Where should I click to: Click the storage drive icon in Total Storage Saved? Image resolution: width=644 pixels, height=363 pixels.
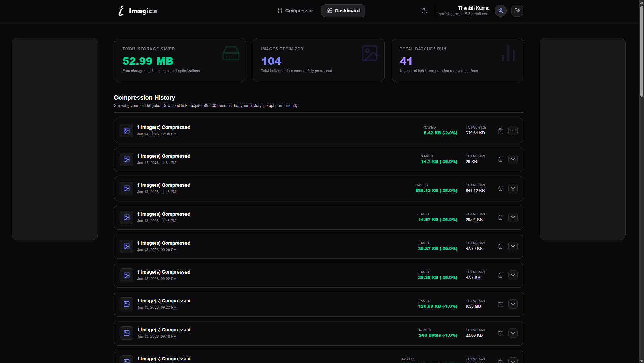tap(231, 53)
